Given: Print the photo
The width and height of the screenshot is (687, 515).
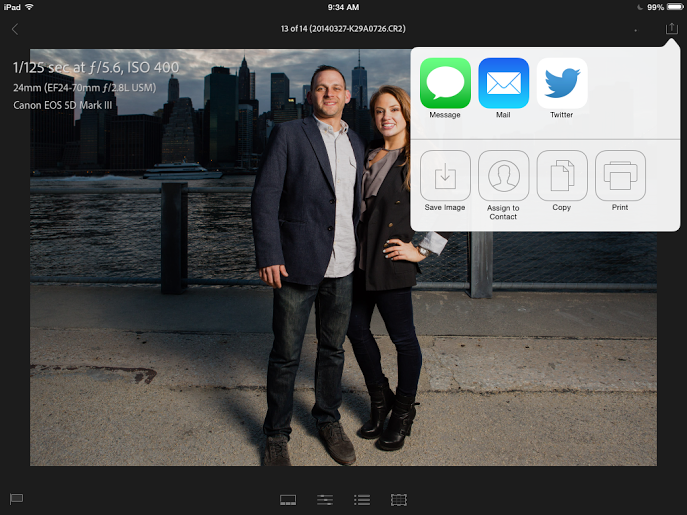Looking at the screenshot, I should pyautogui.click(x=620, y=175).
